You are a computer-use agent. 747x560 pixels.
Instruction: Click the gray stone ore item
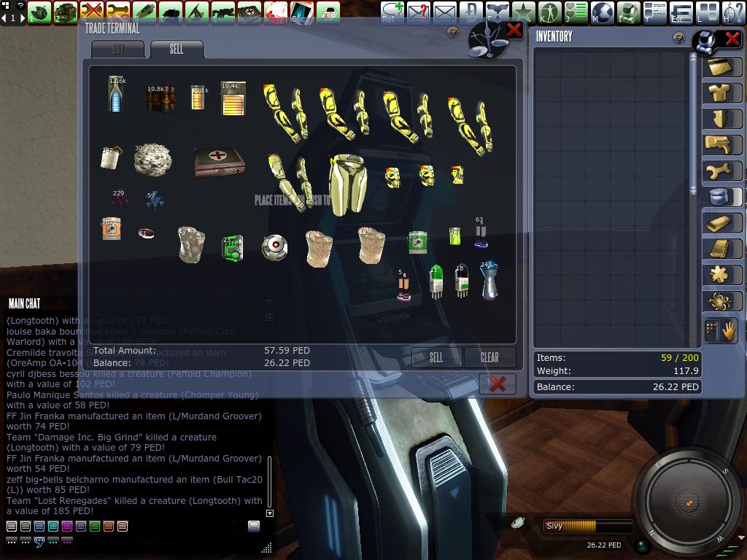pos(152,158)
